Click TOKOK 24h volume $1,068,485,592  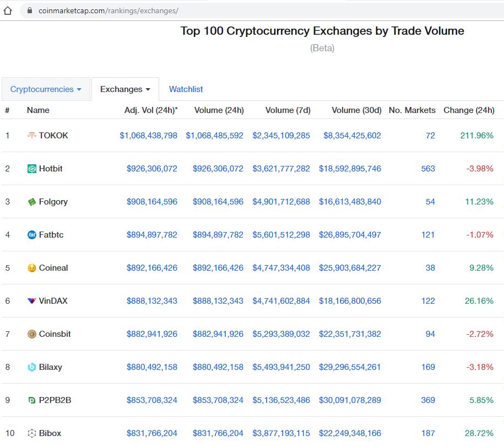click(214, 136)
